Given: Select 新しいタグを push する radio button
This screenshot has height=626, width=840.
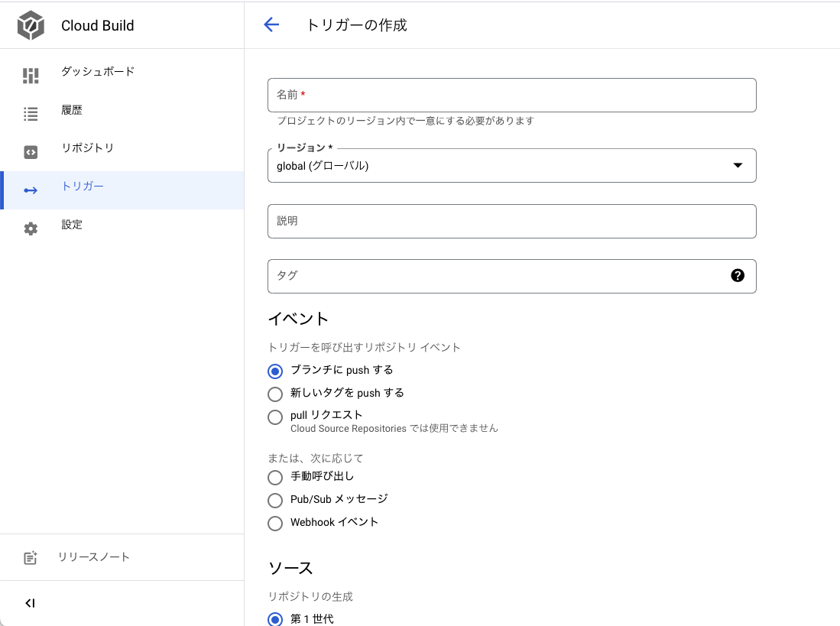Looking at the screenshot, I should pos(275,394).
